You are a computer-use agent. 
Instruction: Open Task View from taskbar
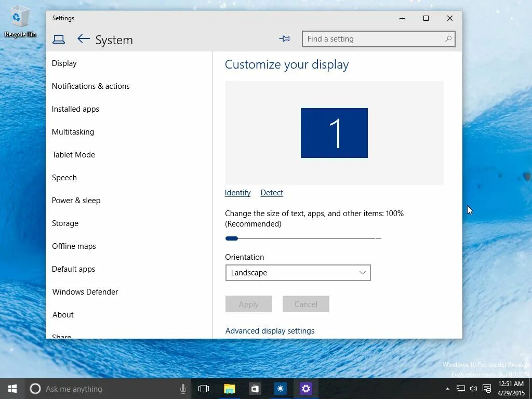coord(204,389)
